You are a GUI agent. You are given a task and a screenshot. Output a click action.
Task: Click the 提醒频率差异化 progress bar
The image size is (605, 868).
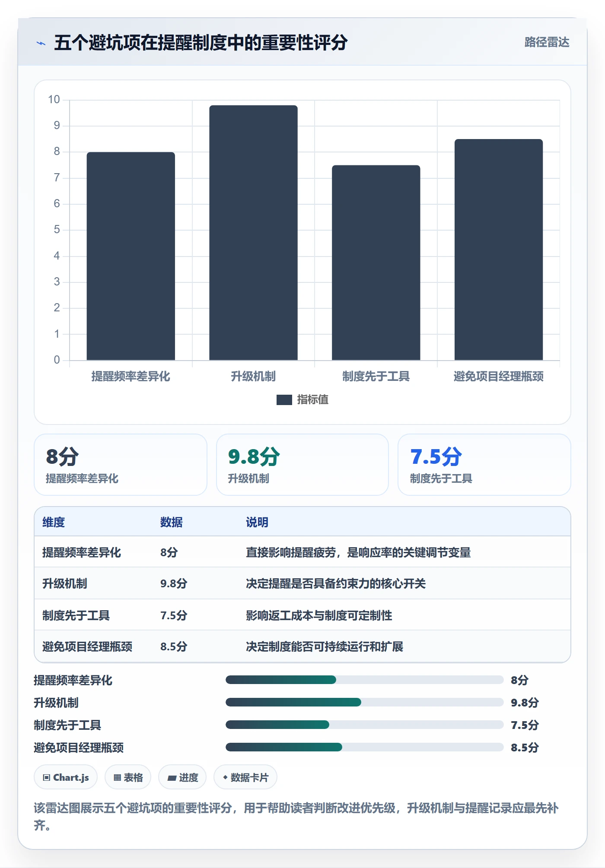pos(364,680)
